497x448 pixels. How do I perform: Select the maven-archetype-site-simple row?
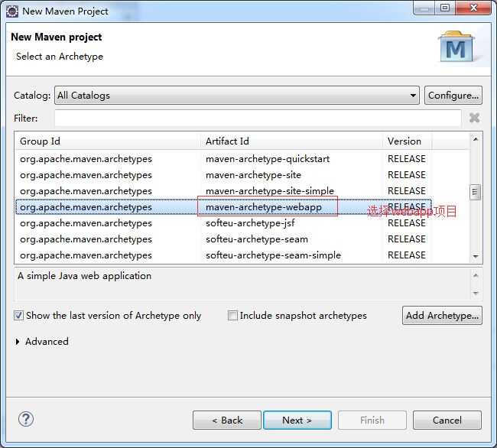pos(223,191)
